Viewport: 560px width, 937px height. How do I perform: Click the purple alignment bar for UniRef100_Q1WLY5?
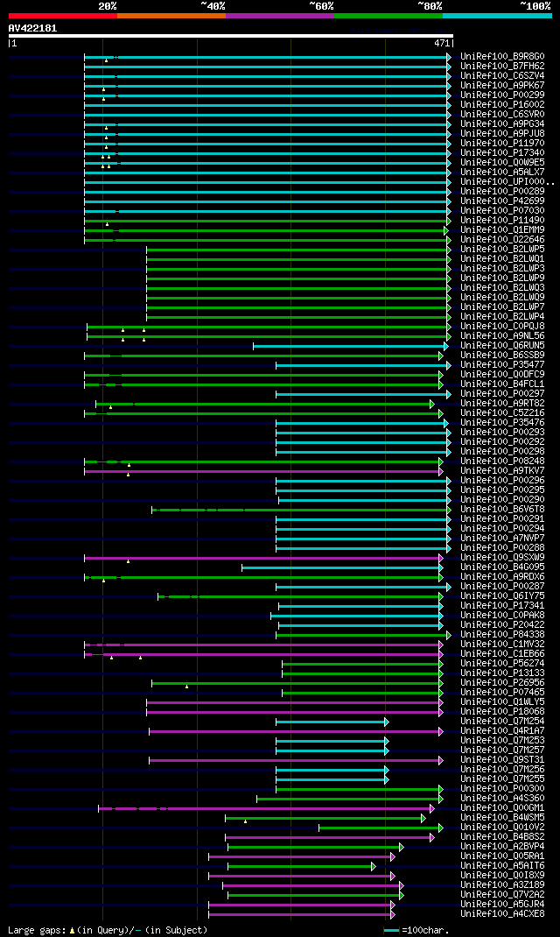coord(295,702)
